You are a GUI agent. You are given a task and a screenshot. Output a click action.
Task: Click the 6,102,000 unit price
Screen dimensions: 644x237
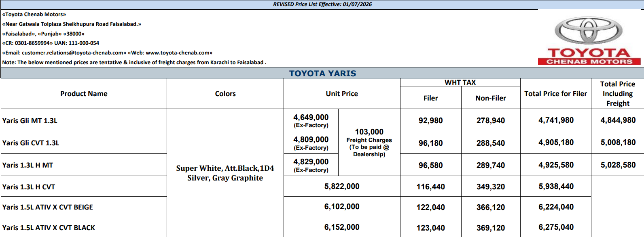tap(342, 207)
